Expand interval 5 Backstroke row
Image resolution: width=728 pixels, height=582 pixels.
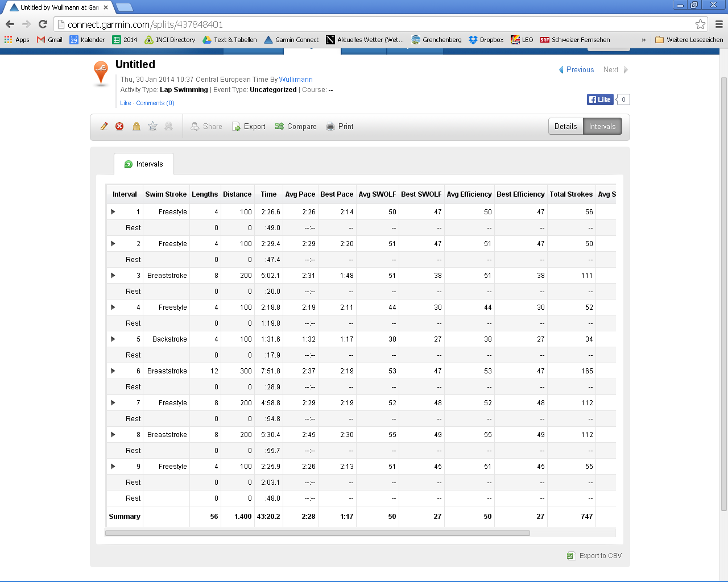(113, 339)
